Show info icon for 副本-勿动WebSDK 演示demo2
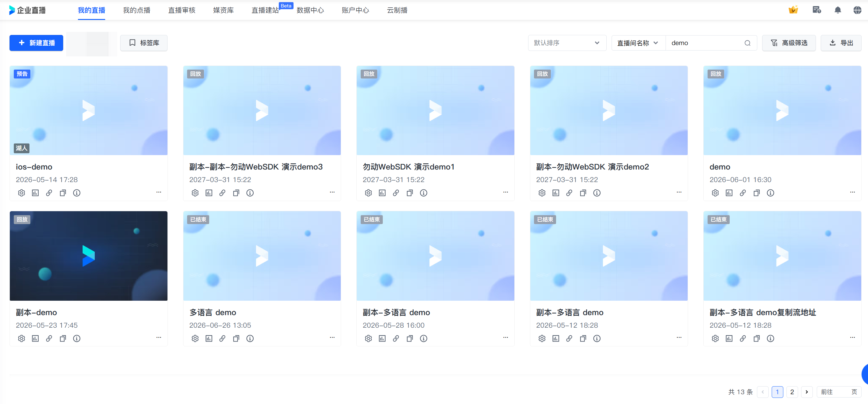868x404 pixels. 597,193
